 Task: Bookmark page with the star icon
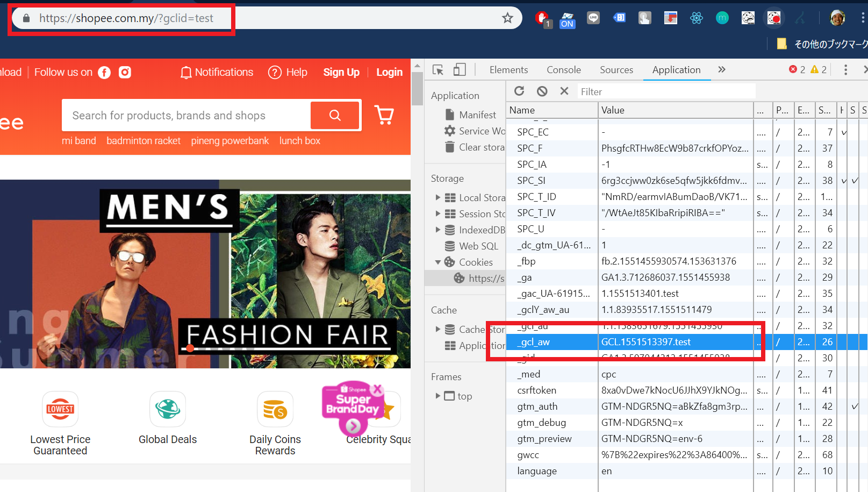(507, 18)
